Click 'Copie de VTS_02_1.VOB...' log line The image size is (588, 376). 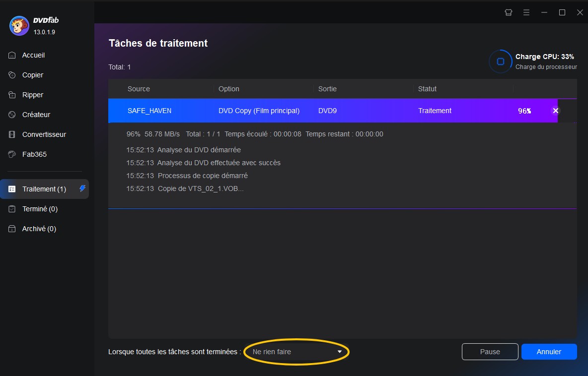(x=185, y=189)
